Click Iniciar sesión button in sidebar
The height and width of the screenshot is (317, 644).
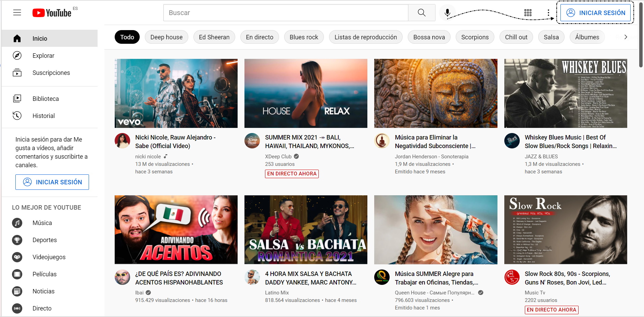point(52,182)
